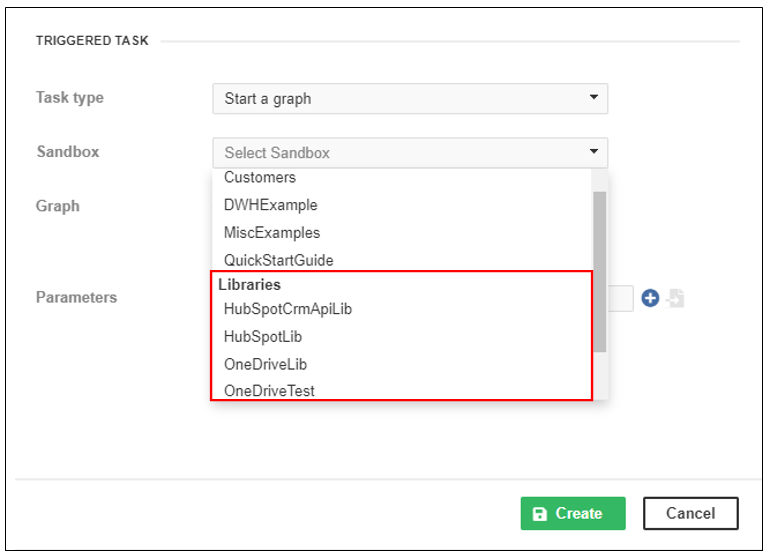Open the Task type dropdown

point(409,99)
